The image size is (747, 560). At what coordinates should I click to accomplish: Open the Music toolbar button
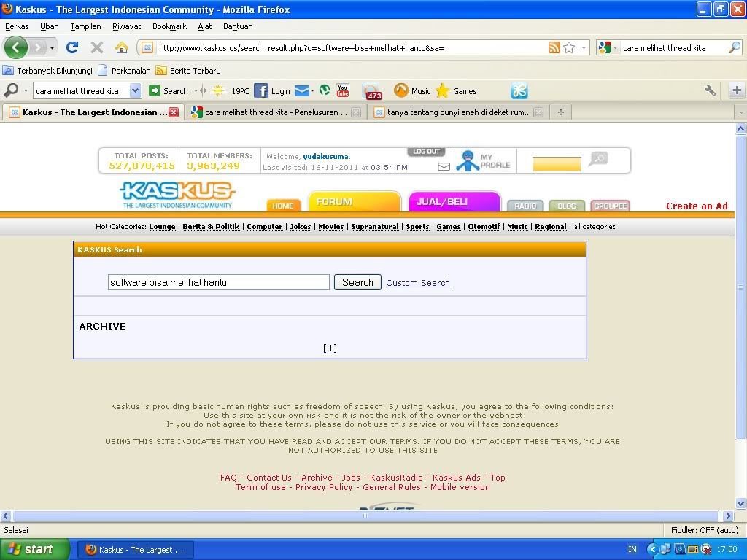click(x=412, y=90)
